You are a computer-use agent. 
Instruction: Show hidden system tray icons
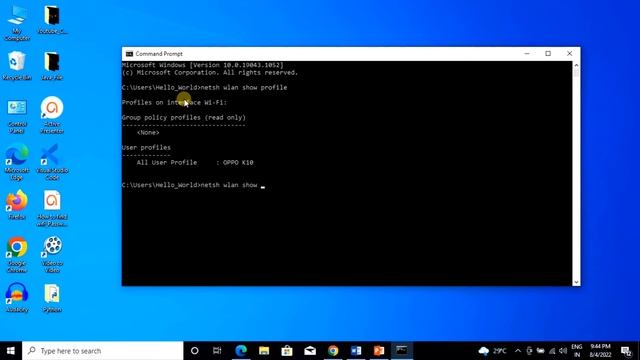[518, 351]
